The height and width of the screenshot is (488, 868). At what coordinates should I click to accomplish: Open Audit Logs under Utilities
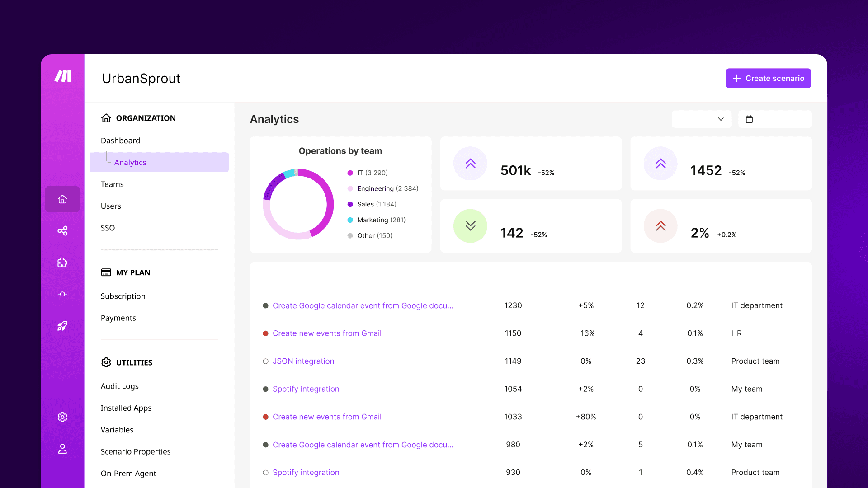pos(119,386)
